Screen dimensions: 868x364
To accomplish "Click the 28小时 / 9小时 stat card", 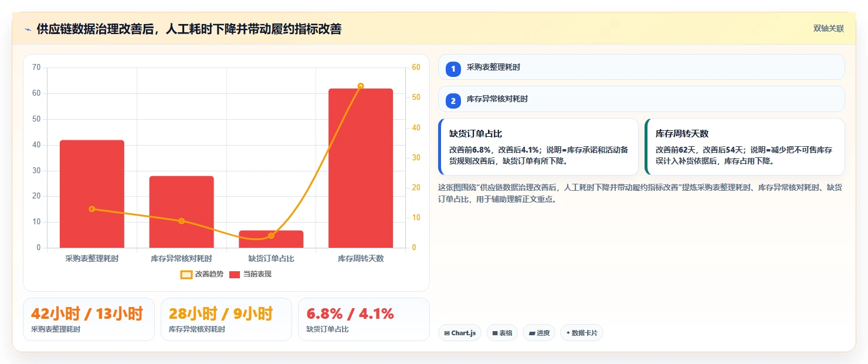I will click(226, 319).
